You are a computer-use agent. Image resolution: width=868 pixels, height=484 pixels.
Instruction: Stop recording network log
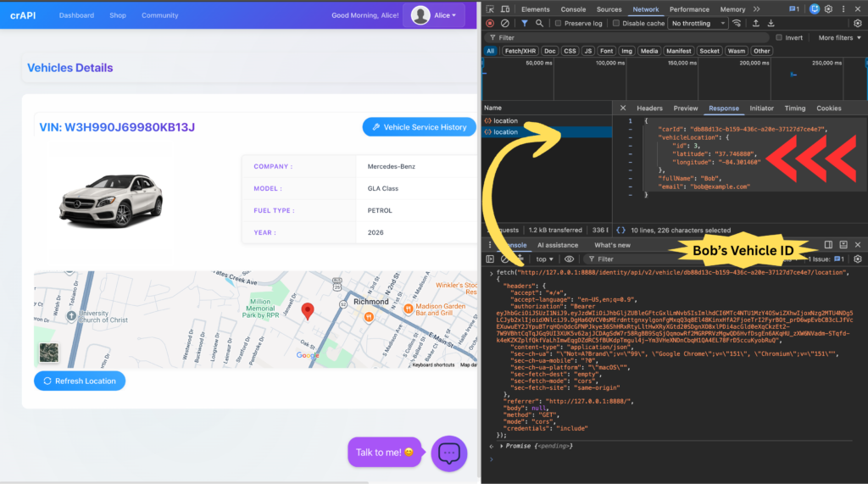click(490, 23)
